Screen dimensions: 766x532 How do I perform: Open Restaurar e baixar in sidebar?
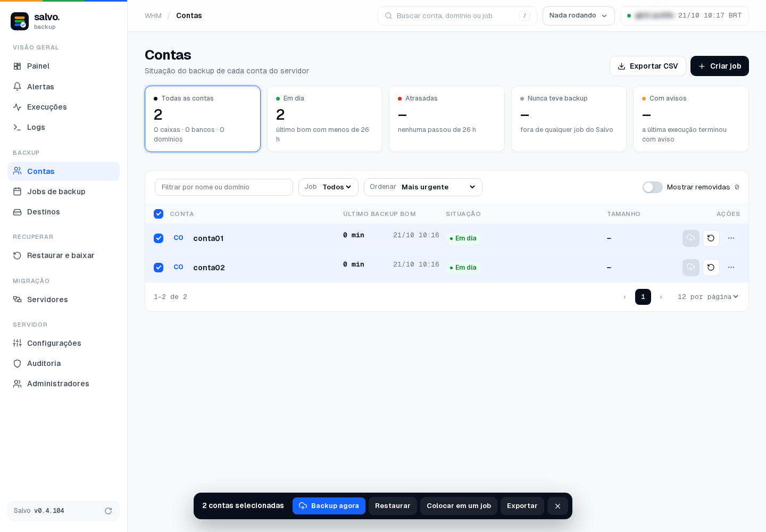[x=63, y=255]
